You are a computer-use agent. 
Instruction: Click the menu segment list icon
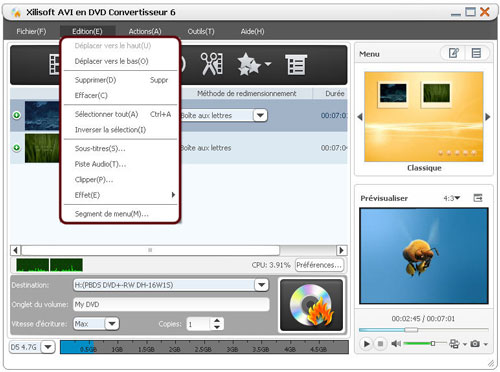[296, 65]
